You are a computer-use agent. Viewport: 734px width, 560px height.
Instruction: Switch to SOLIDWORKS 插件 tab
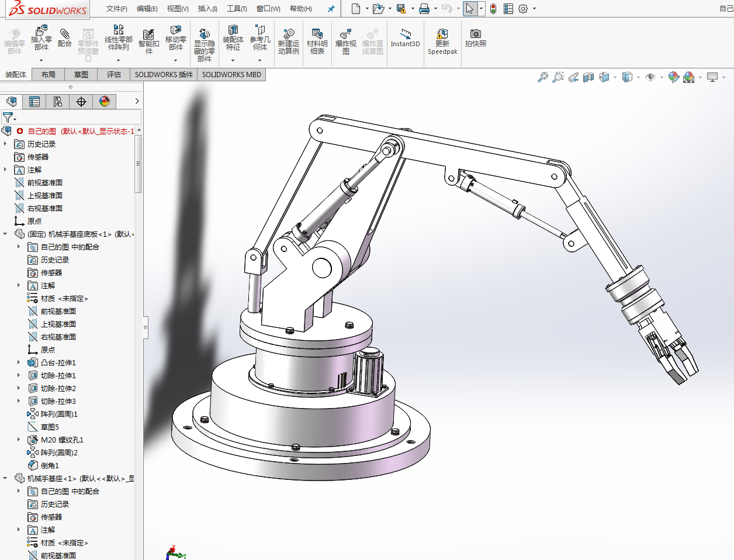[x=164, y=75]
